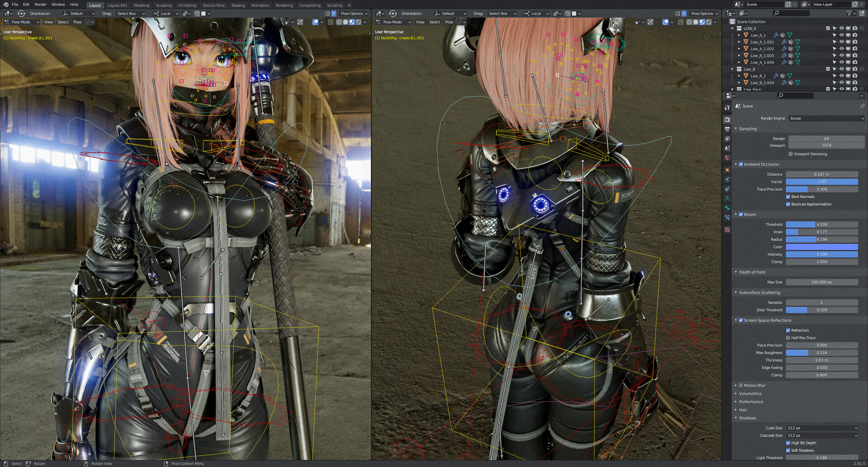Switch to the Scripting workspace tab
The height and width of the screenshot is (467, 868).
pos(335,5)
